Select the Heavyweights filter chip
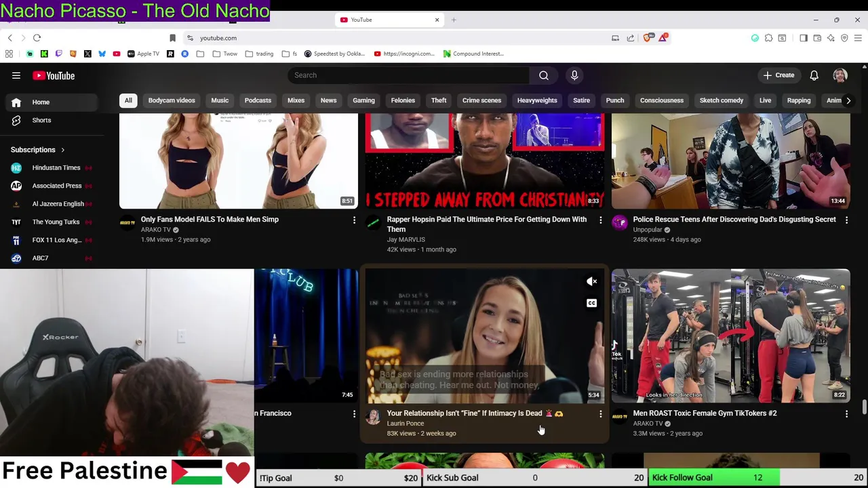868x488 pixels. pyautogui.click(x=537, y=100)
